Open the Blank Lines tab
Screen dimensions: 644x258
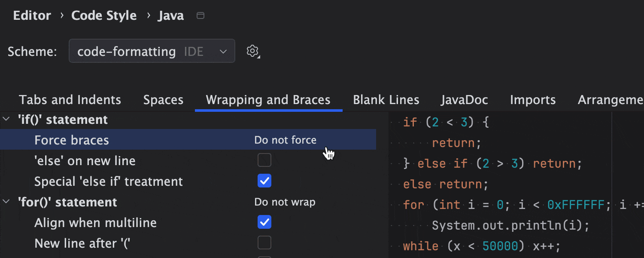[x=386, y=100]
